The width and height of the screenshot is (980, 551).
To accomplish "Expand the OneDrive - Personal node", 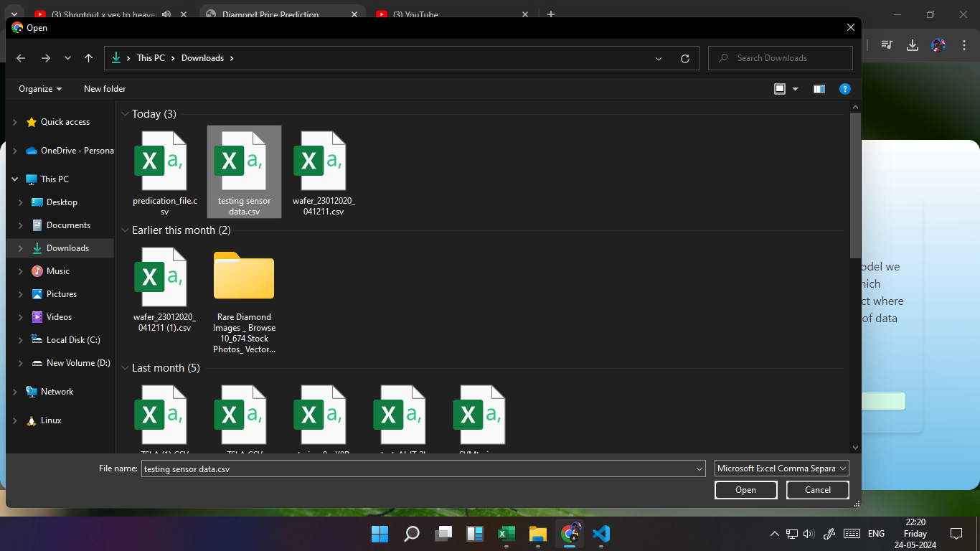I will click(15, 151).
